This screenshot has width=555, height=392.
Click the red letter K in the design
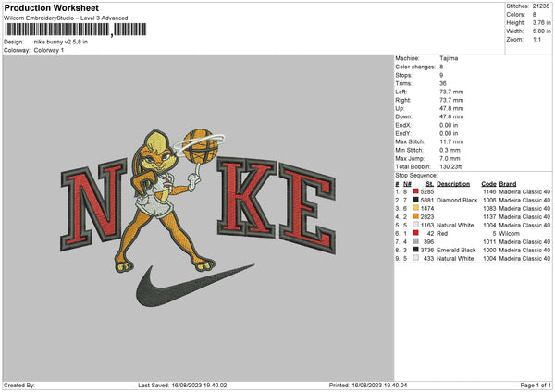tap(246, 198)
